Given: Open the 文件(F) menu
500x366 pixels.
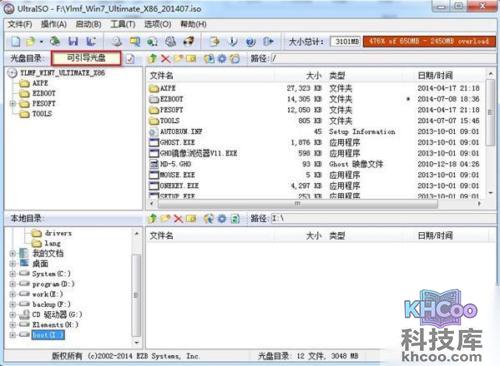Looking at the screenshot, I should (x=20, y=24).
